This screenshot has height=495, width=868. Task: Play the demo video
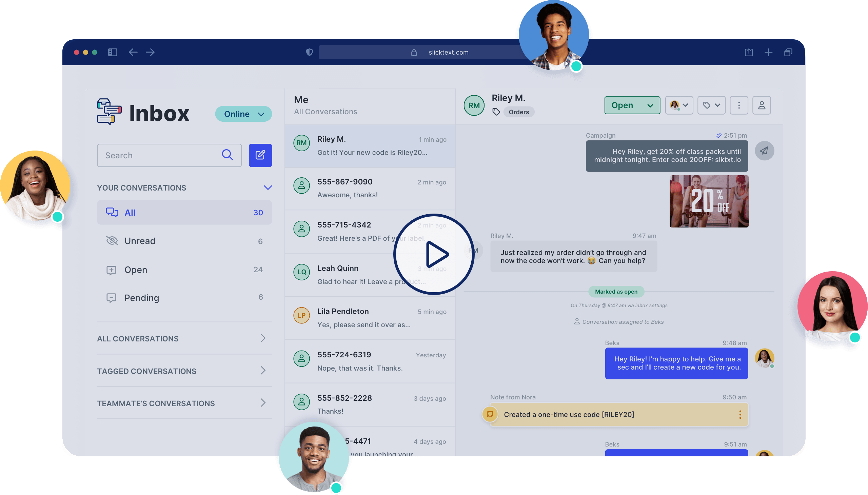pos(433,254)
